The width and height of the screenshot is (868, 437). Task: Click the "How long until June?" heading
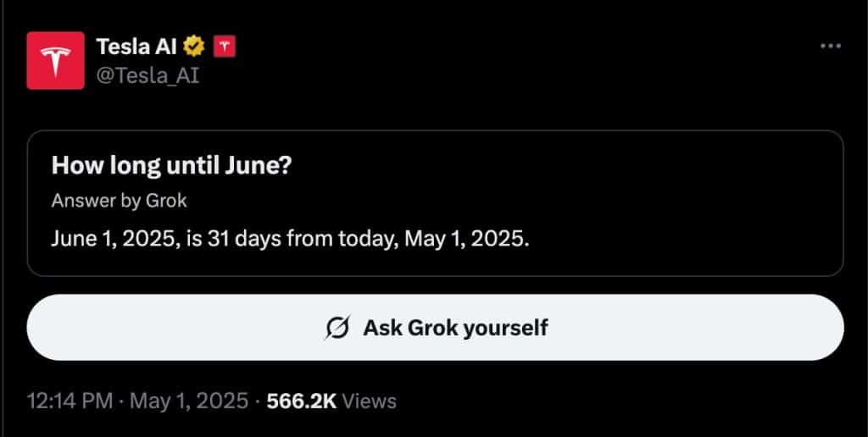pos(171,164)
